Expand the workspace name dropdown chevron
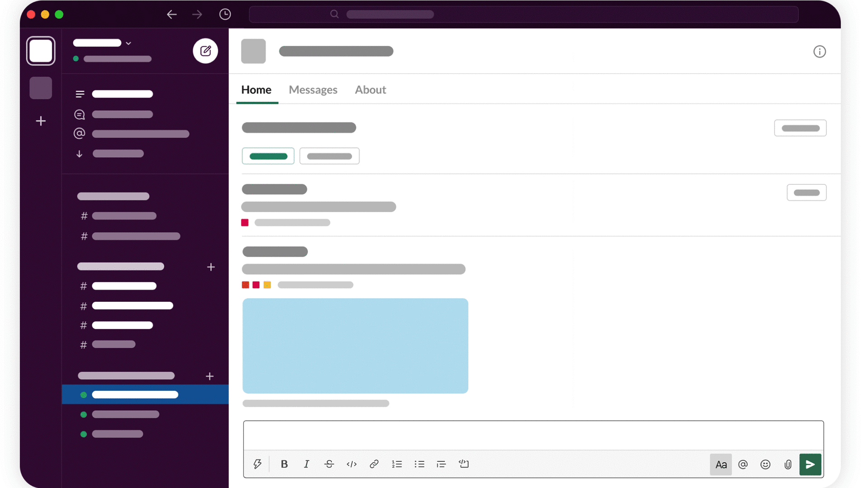 (x=128, y=43)
